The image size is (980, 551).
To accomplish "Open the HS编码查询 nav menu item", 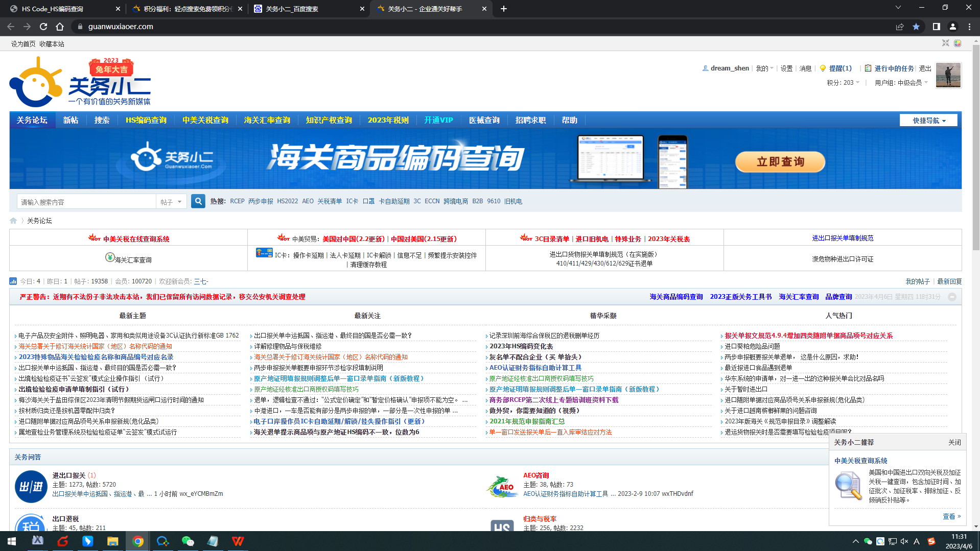I will pos(146,120).
